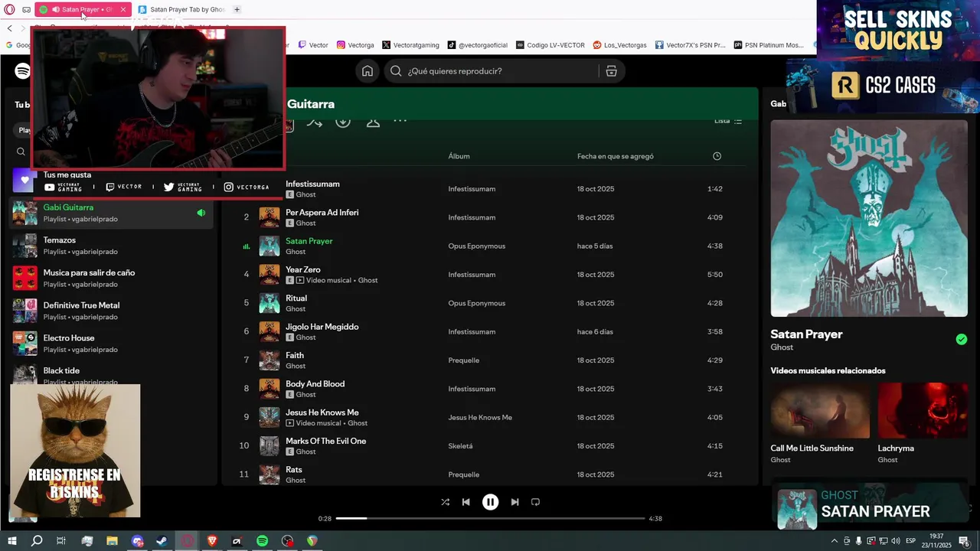The width and height of the screenshot is (980, 551).
Task: Switch to the Satan Prayer Tab browser tab
Action: (181, 9)
